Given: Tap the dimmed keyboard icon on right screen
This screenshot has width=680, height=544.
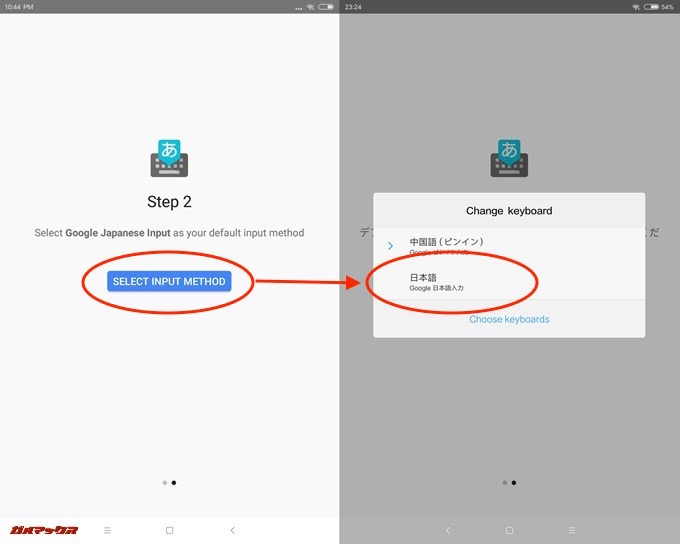Looking at the screenshot, I should 509,158.
